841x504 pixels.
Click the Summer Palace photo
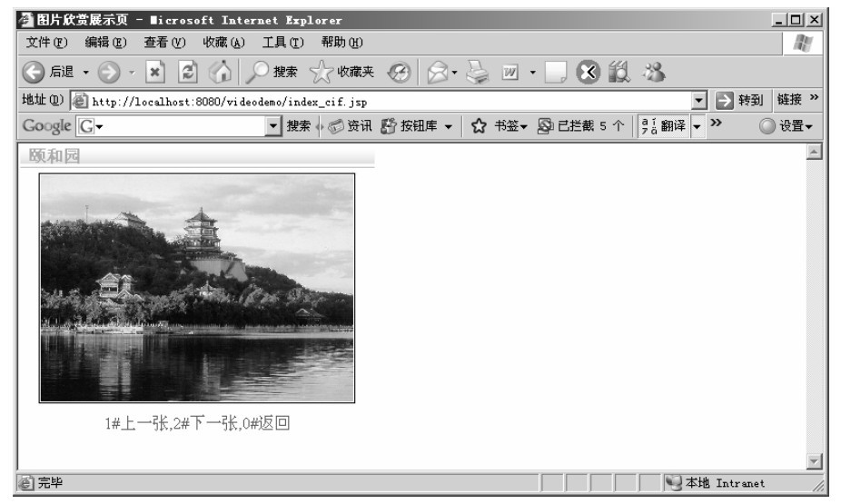tap(196, 287)
